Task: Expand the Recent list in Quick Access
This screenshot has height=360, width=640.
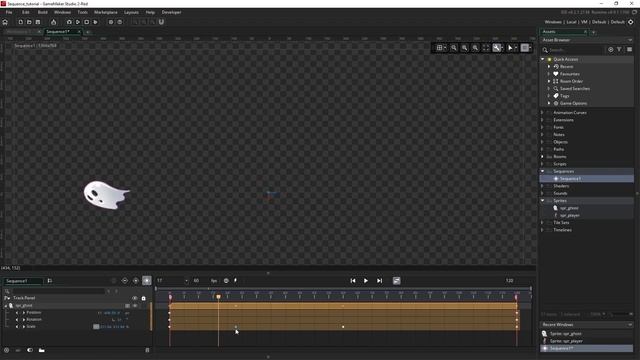Action: point(549,67)
